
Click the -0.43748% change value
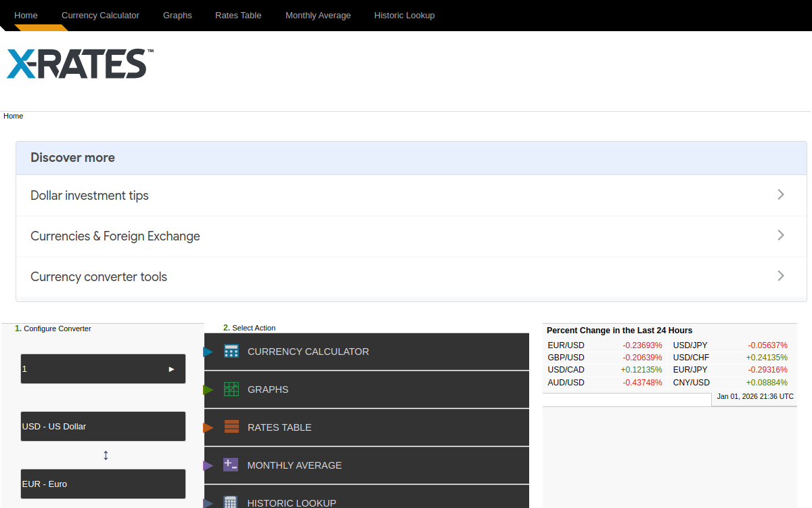coord(642,383)
